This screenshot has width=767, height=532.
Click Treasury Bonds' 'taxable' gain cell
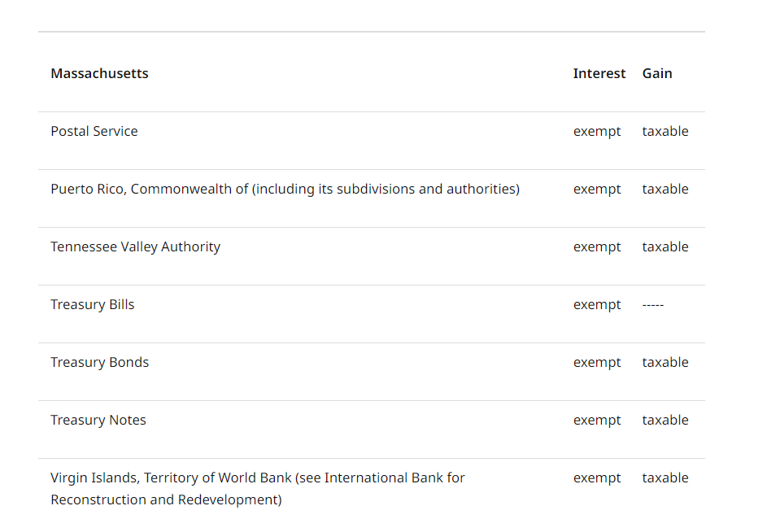click(x=665, y=362)
